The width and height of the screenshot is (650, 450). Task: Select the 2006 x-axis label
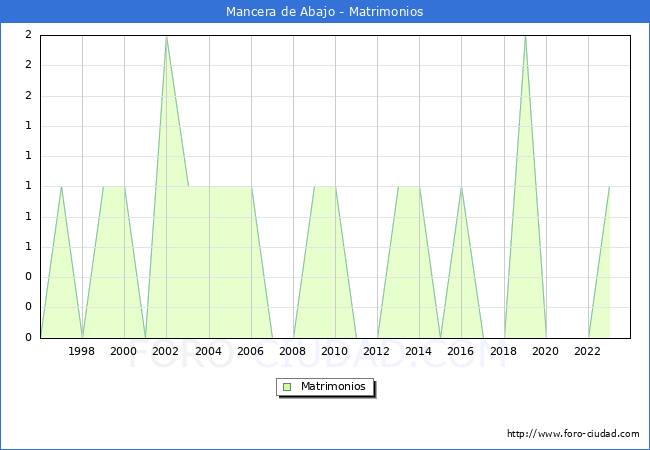tap(251, 351)
